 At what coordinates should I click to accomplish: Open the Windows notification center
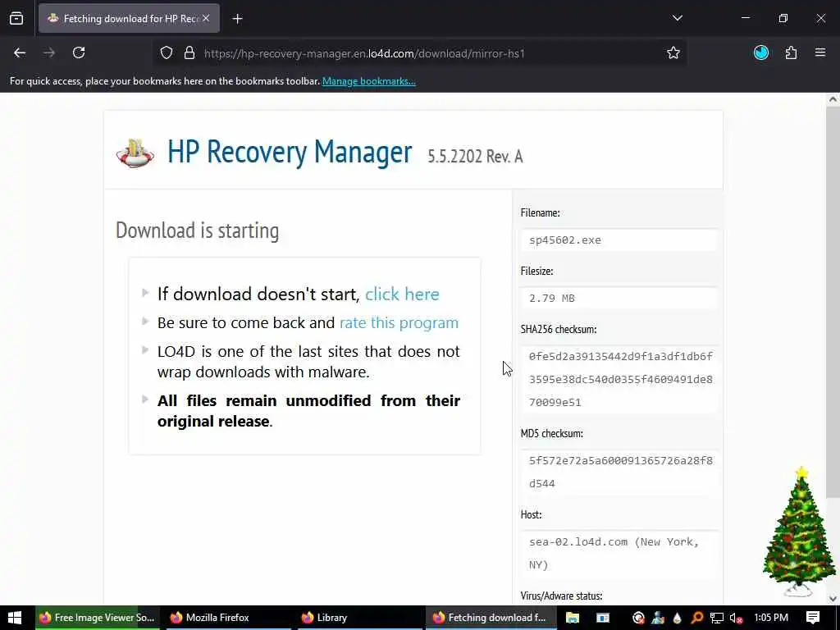pyautogui.click(x=813, y=618)
